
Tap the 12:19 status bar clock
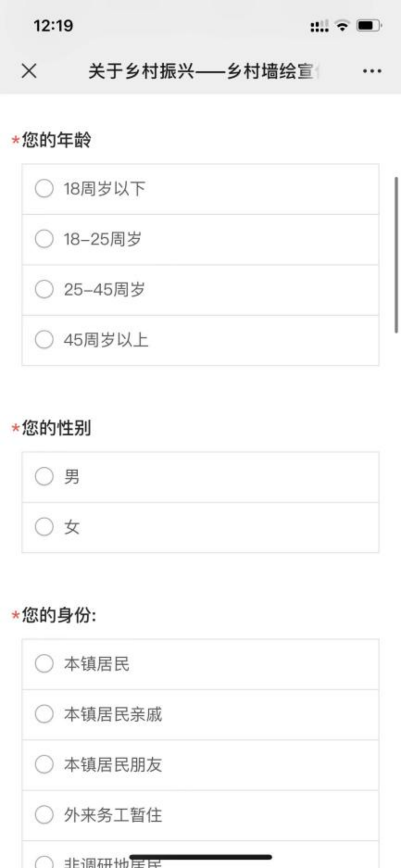(x=53, y=26)
